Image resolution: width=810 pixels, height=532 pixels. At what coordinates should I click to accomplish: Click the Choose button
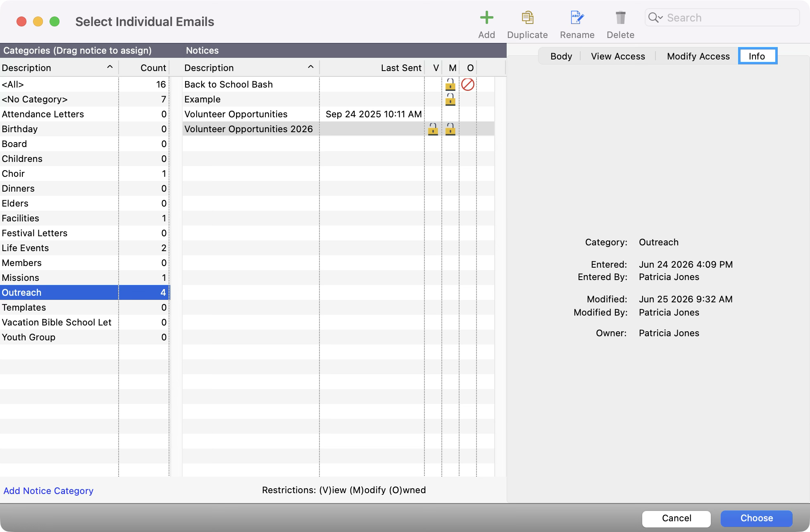coord(756,518)
